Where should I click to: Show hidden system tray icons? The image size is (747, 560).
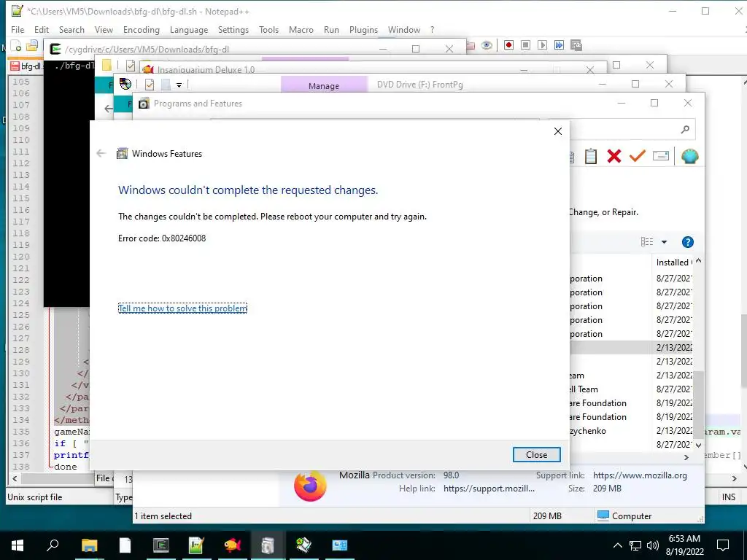point(617,545)
